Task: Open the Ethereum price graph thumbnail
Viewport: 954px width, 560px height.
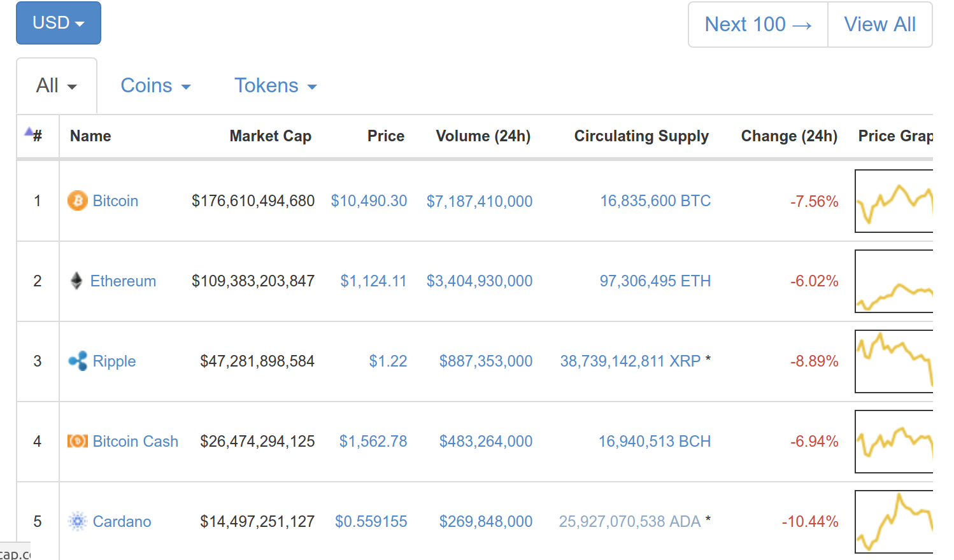Action: (894, 281)
